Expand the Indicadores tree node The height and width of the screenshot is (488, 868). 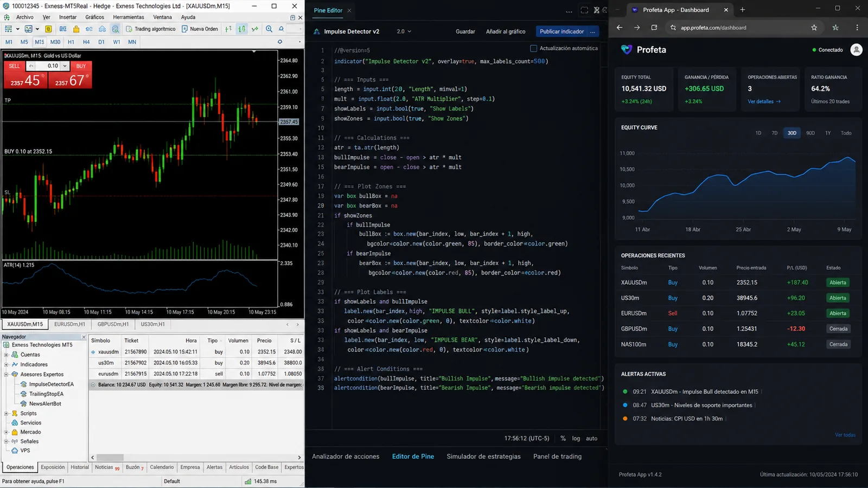click(6, 364)
